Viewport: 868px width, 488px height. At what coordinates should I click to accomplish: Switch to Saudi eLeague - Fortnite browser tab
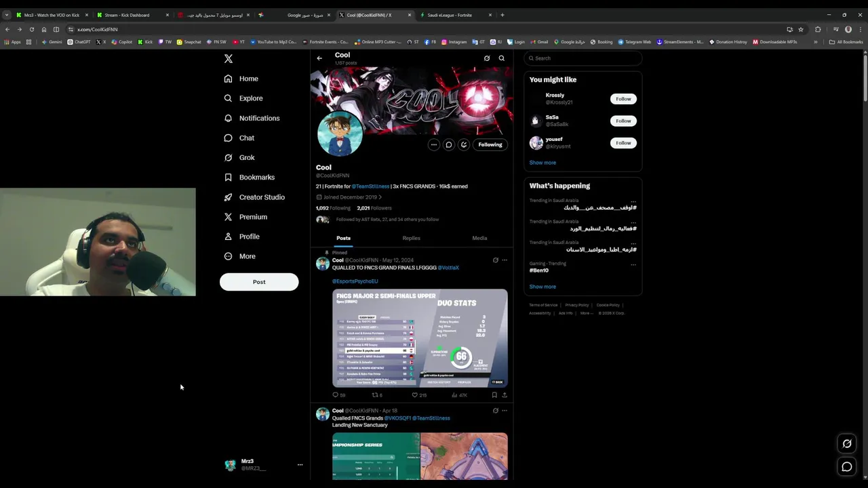click(x=455, y=15)
